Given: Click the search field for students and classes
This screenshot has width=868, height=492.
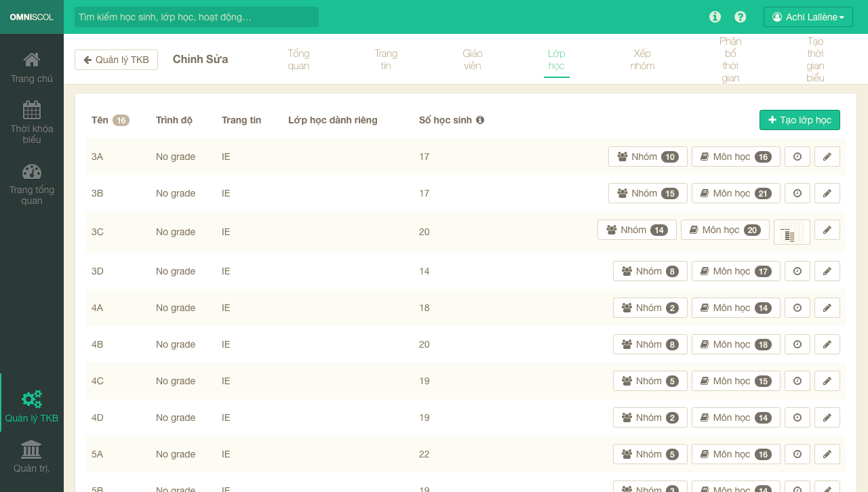Looking at the screenshot, I should pos(196,17).
